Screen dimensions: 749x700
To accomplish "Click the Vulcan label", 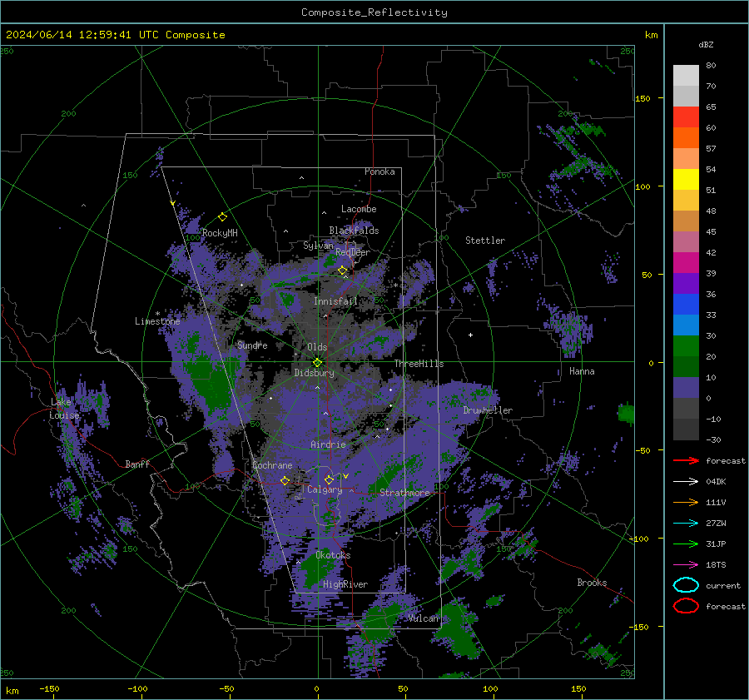I will (423, 618).
